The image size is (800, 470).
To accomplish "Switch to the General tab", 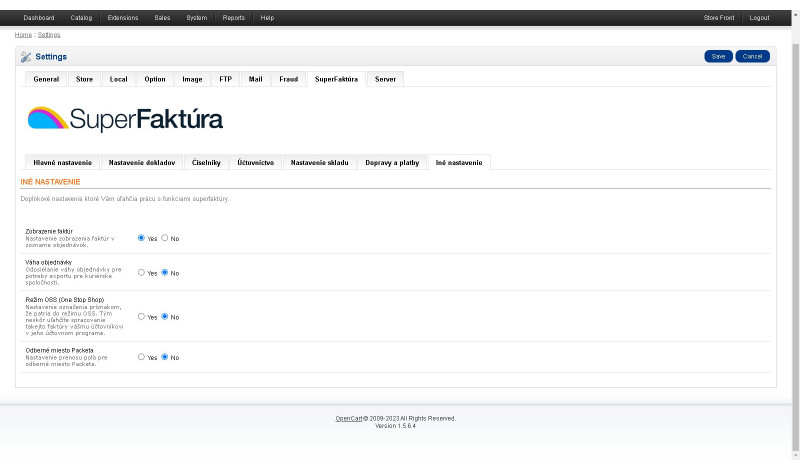I will (46, 79).
